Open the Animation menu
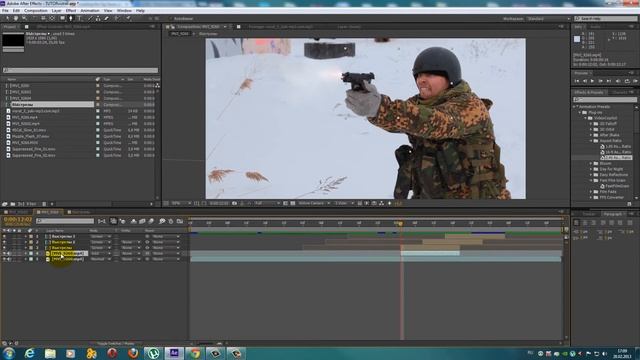 coord(90,11)
